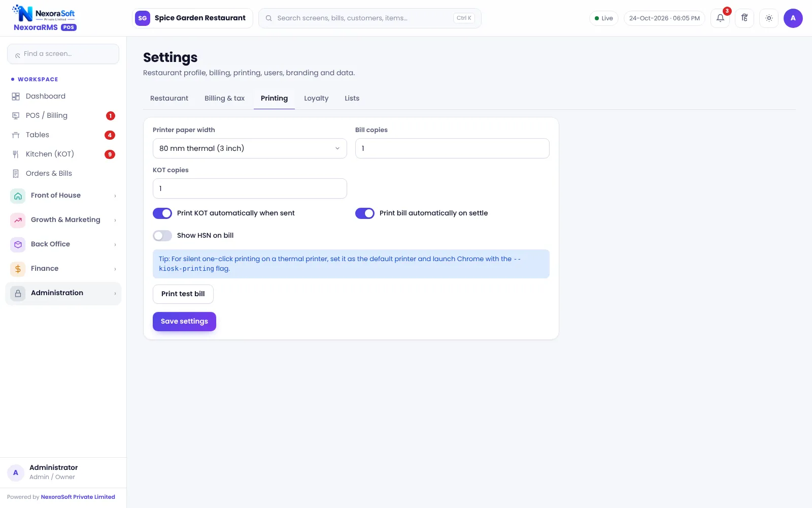Focus the Bill copies field
The height and width of the screenshot is (508, 812).
(452, 148)
